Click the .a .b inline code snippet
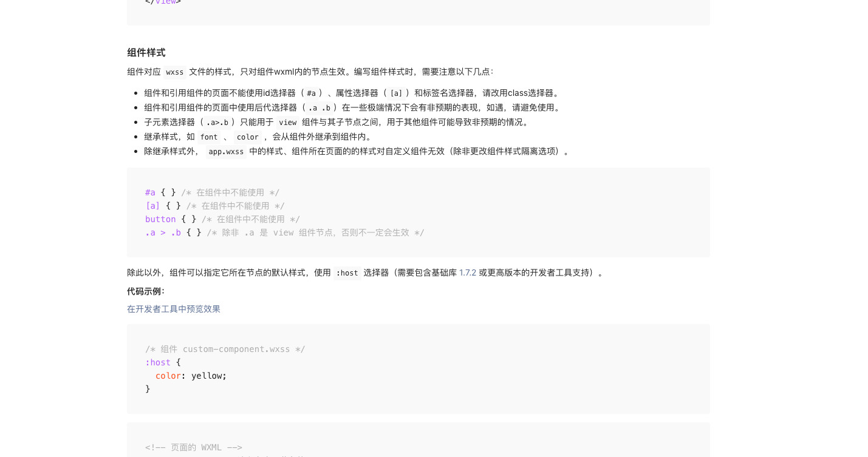The height and width of the screenshot is (457, 868). 319,108
